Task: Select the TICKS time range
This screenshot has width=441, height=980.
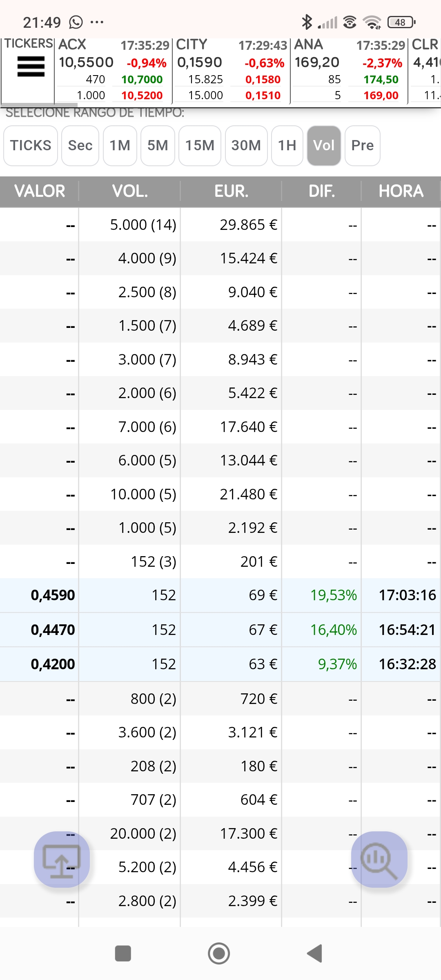Action: click(x=31, y=146)
